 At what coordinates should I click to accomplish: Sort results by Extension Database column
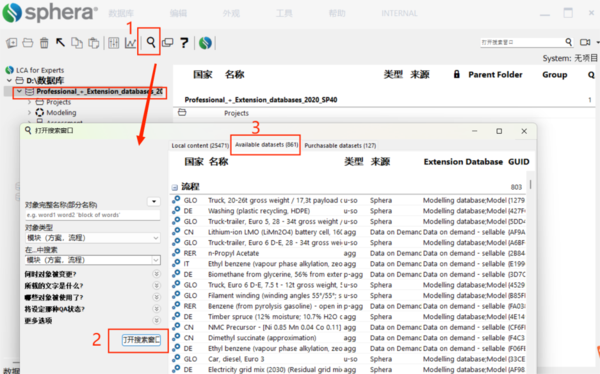(x=463, y=162)
